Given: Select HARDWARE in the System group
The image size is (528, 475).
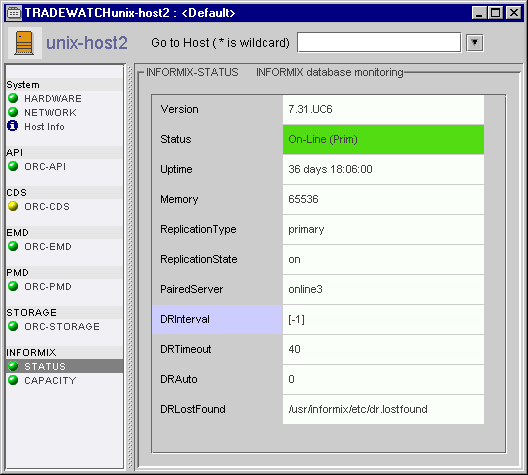Looking at the screenshot, I should point(53,99).
